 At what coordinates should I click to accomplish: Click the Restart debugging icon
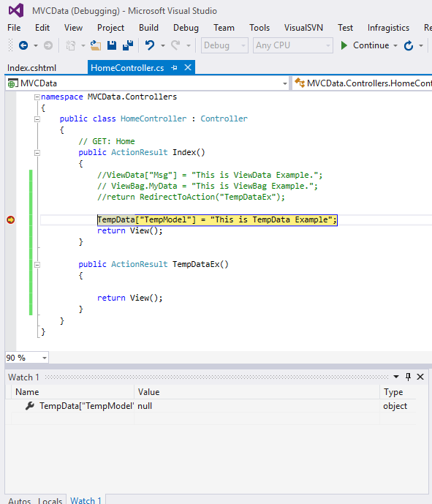[409, 45]
